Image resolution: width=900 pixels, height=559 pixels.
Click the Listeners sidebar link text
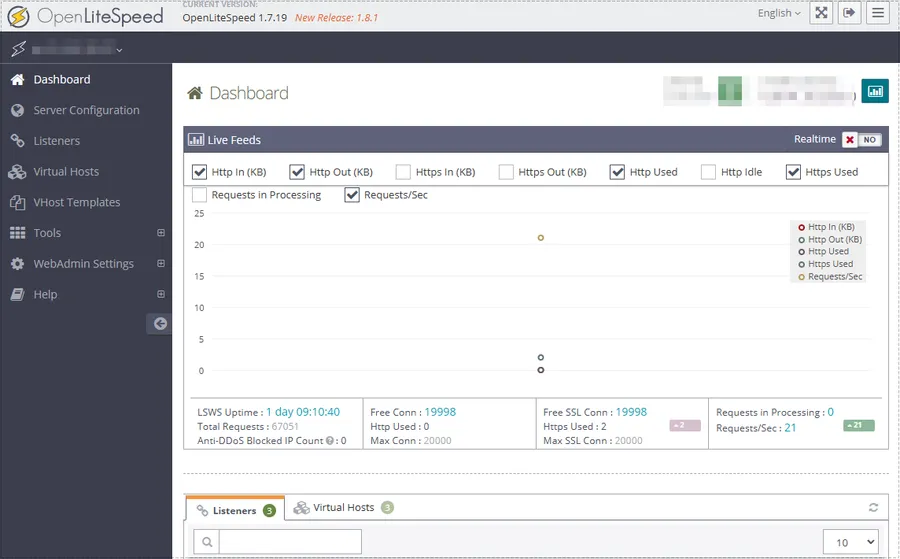coord(57,141)
